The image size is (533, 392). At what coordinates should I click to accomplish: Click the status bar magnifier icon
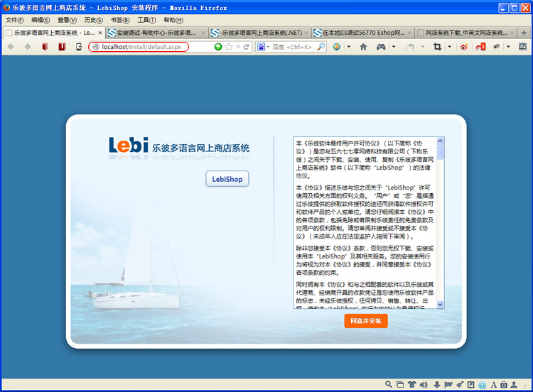tap(389, 384)
